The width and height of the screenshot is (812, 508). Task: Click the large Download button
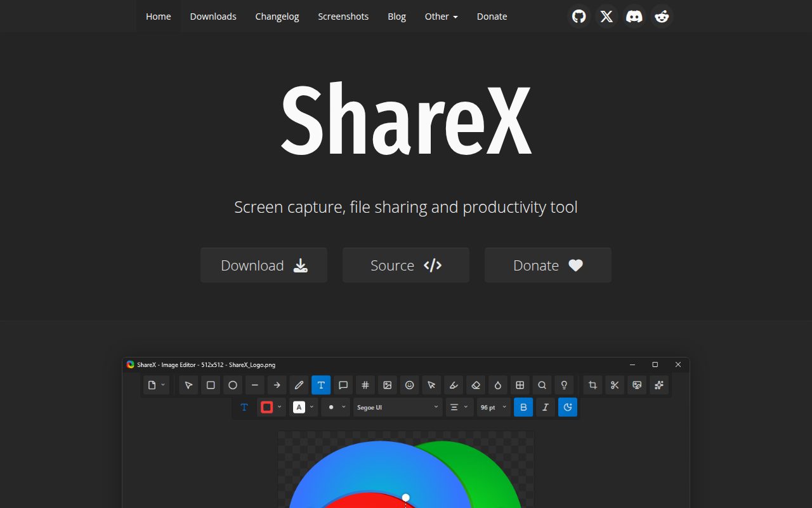tap(264, 265)
